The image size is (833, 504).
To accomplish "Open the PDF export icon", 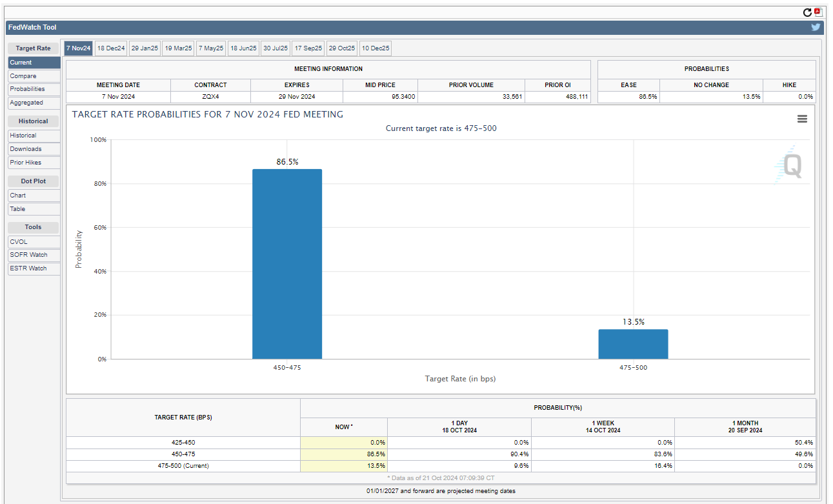I will tap(818, 12).
